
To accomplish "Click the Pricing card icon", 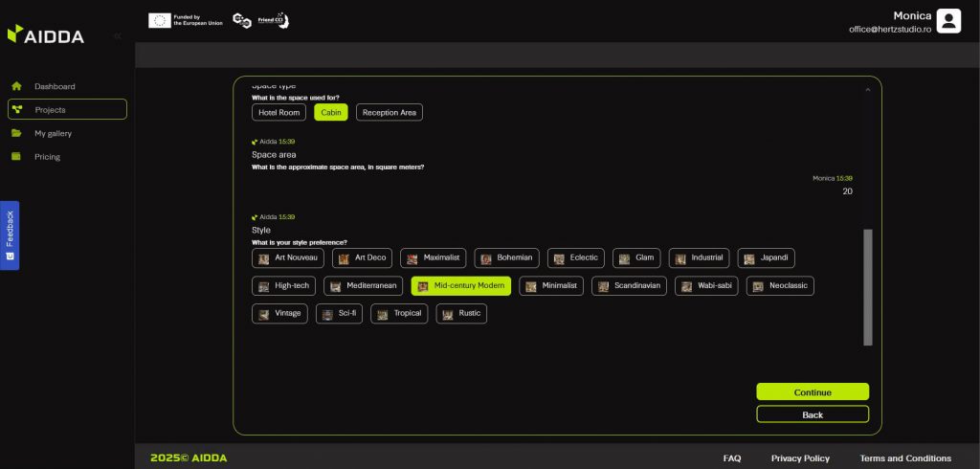I will 16,157.
